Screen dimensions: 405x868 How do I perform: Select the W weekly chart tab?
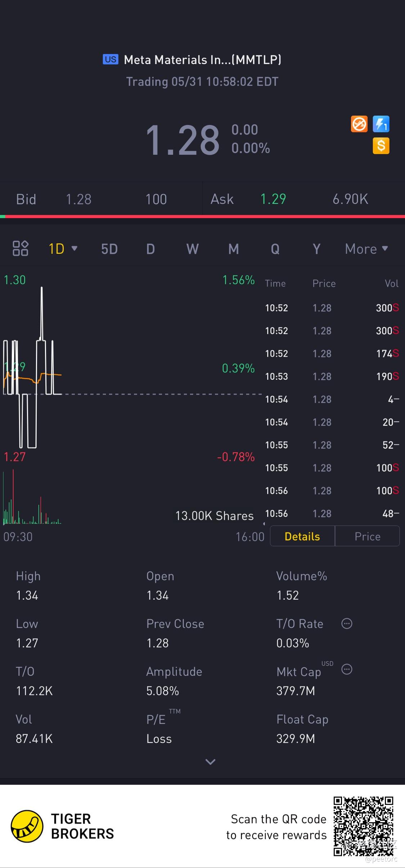tap(193, 249)
